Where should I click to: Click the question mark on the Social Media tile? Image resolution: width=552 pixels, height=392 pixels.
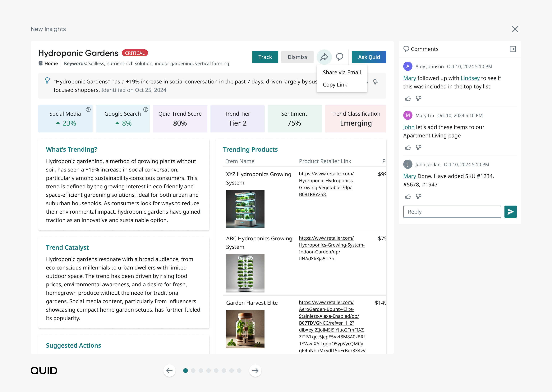(x=88, y=109)
